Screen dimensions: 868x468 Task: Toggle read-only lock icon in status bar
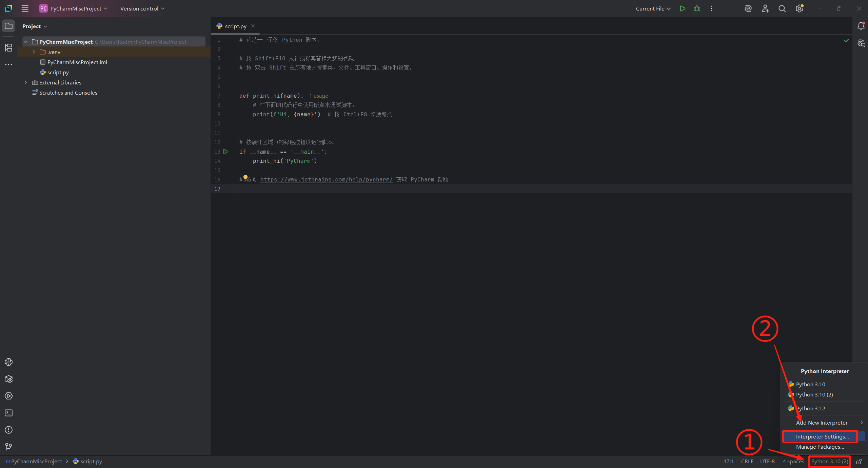859,462
